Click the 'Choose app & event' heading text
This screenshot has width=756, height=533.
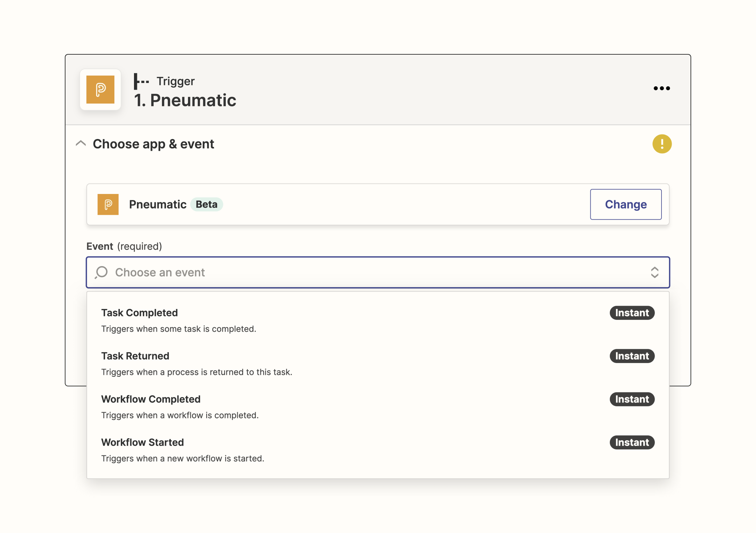[x=153, y=144]
